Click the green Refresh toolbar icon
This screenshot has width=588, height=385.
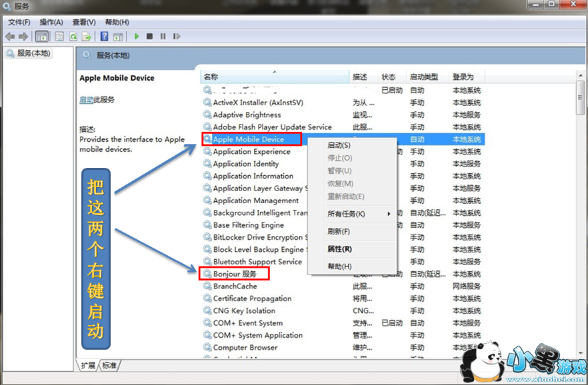click(x=73, y=37)
